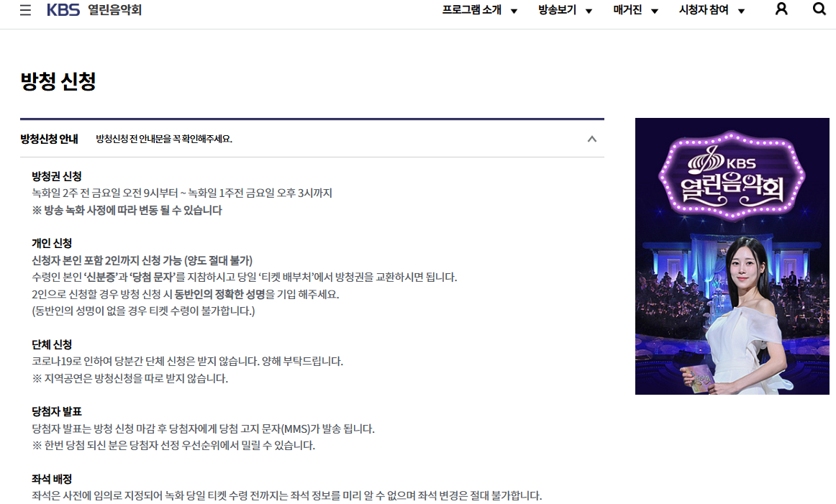836x504 pixels.
Task: Click the 방청 신청 page title
Action: tap(58, 81)
